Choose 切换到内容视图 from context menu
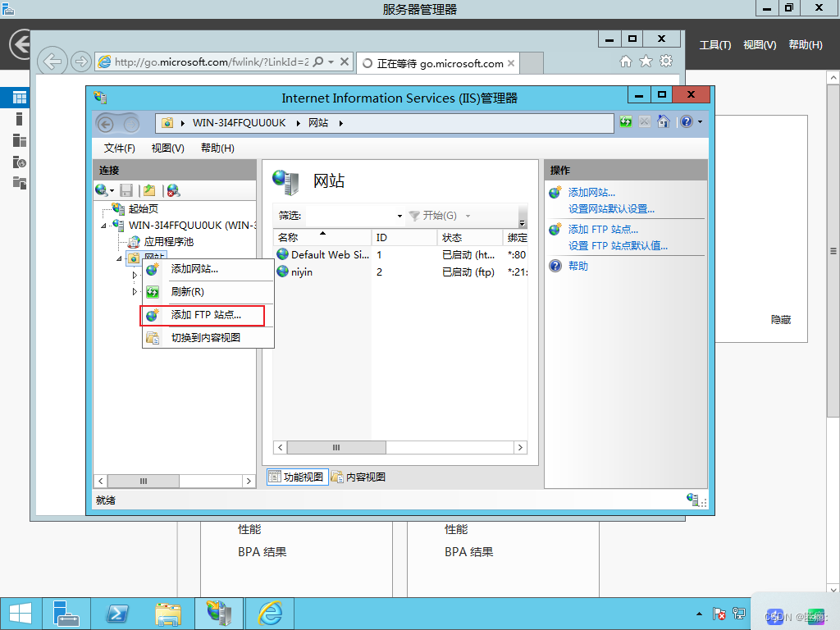The image size is (840, 630). [x=208, y=338]
